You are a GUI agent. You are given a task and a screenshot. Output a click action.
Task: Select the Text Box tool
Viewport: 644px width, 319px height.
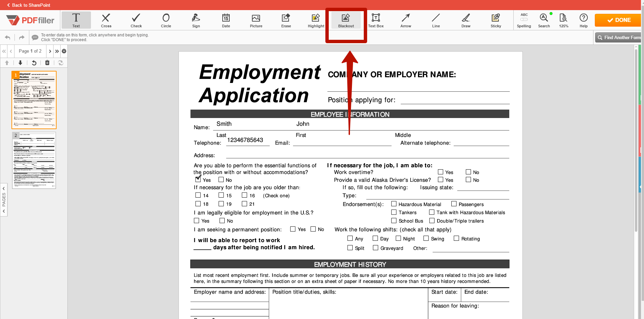pyautogui.click(x=376, y=20)
